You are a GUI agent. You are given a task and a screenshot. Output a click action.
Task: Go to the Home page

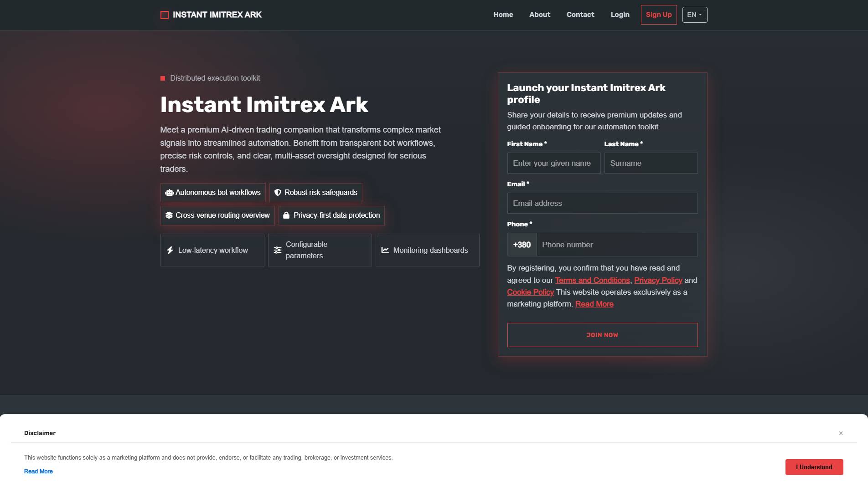[503, 15]
